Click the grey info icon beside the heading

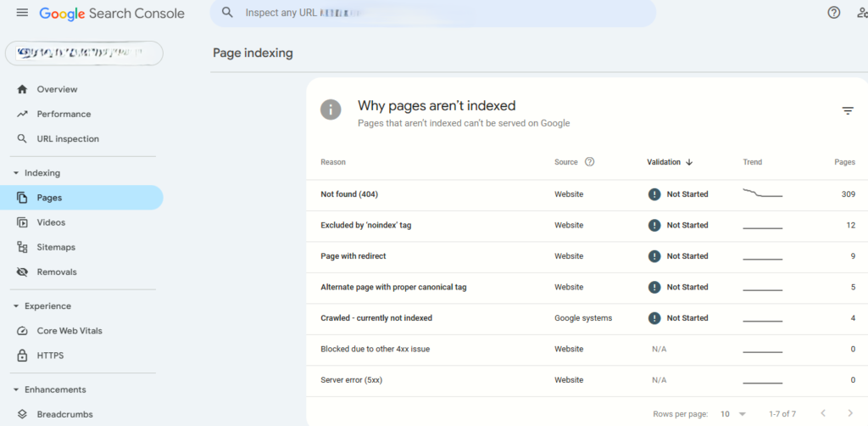[x=331, y=109]
